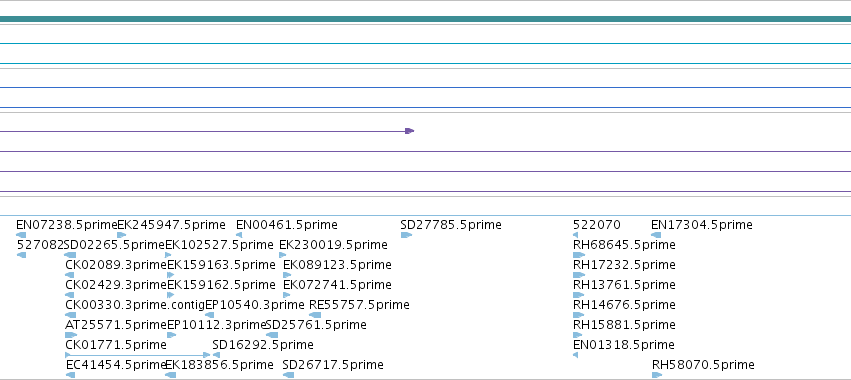Open the EK159163.5prime label
851x380 pixels.
tap(221, 265)
